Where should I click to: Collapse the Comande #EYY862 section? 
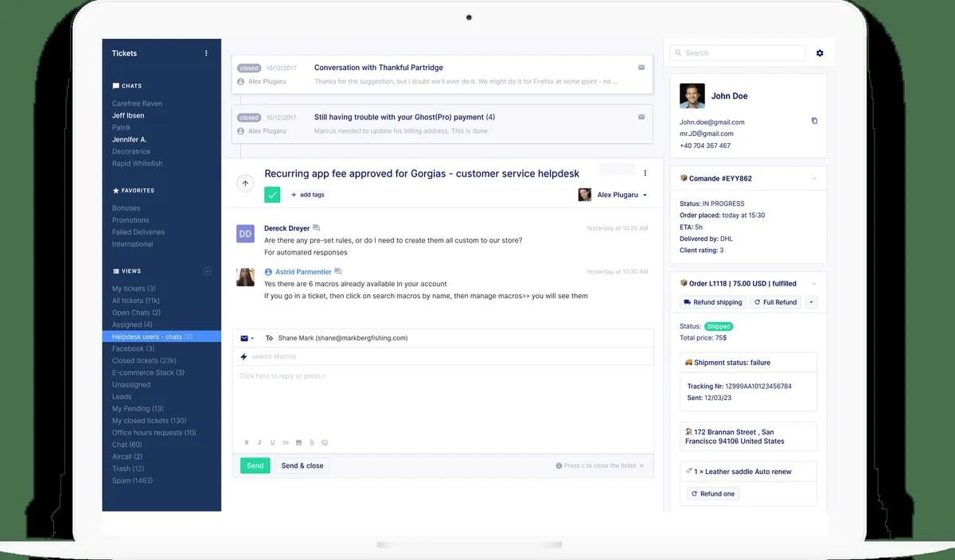point(813,178)
